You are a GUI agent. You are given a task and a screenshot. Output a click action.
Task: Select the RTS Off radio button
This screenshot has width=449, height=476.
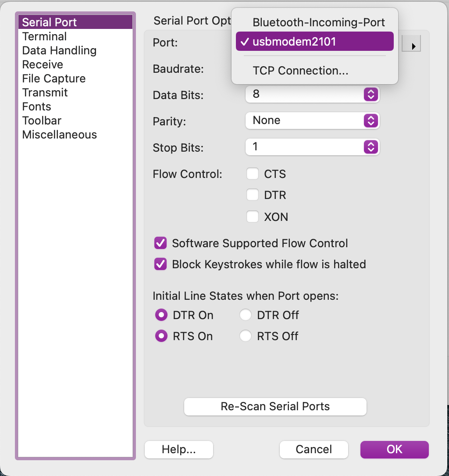[246, 336]
